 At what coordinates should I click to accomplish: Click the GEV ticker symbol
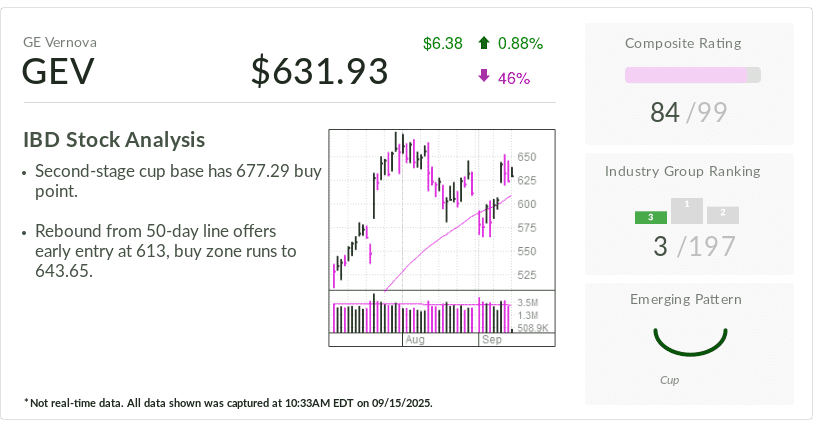click(x=59, y=73)
